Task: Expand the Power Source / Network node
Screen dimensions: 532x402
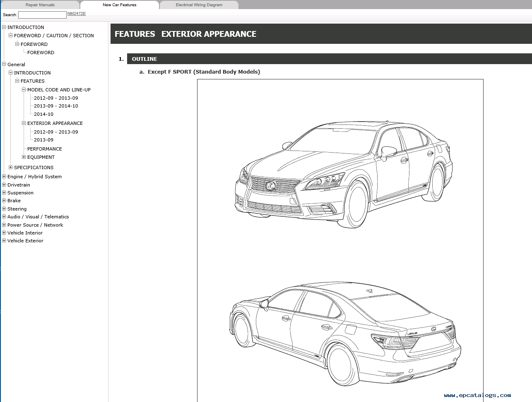Action: (4, 225)
